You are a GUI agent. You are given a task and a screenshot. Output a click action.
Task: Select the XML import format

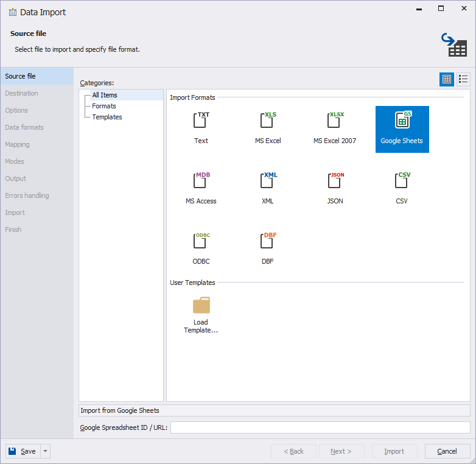click(x=268, y=189)
